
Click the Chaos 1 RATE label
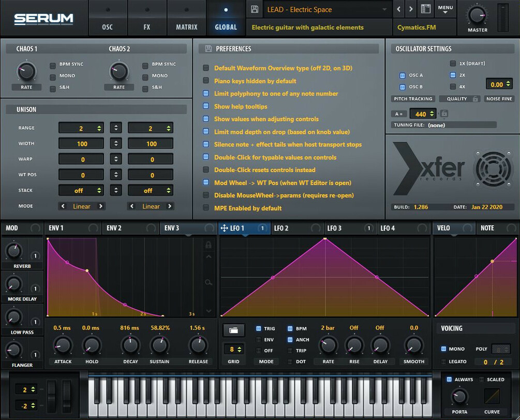26,87
